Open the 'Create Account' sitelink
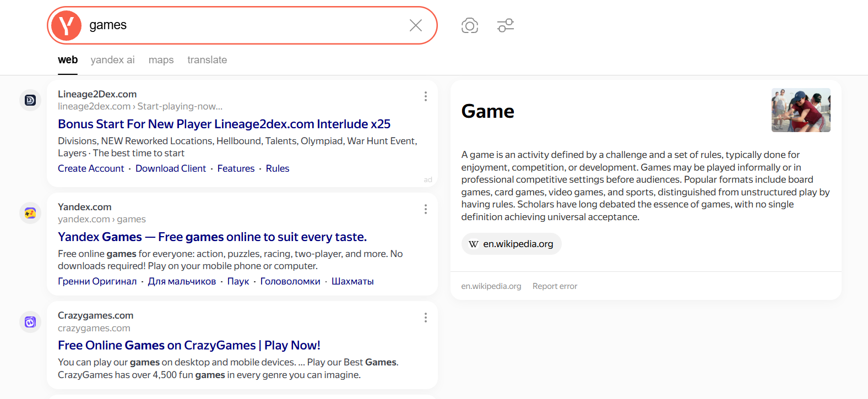This screenshot has height=399, width=868. (91, 168)
